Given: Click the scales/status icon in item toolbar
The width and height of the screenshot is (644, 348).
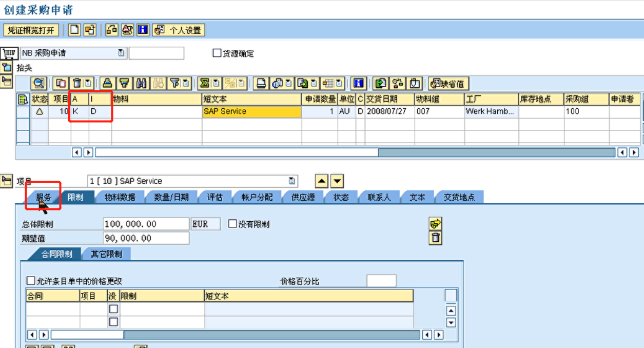Looking at the screenshot, I should pyautogui.click(x=398, y=83).
